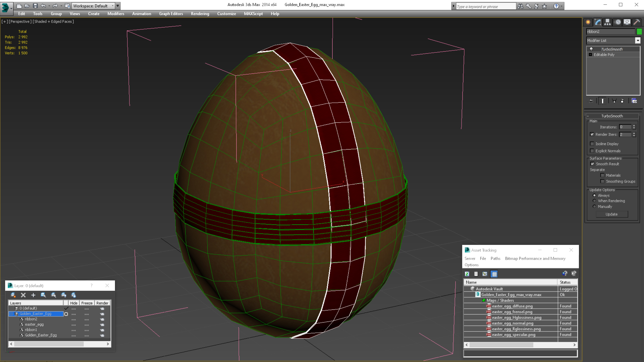This screenshot has width=644, height=362.
Task: Click the Save File disk icon
Action: pyautogui.click(x=35, y=6)
